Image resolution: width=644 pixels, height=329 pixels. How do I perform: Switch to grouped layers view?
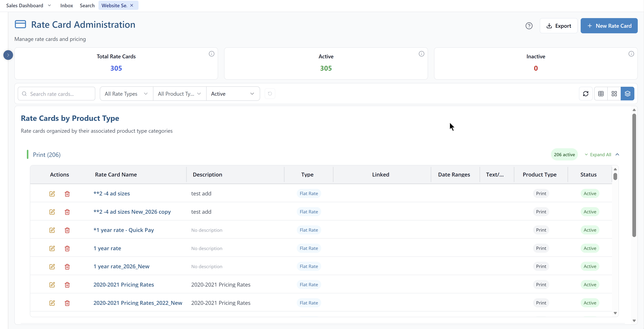tap(627, 93)
